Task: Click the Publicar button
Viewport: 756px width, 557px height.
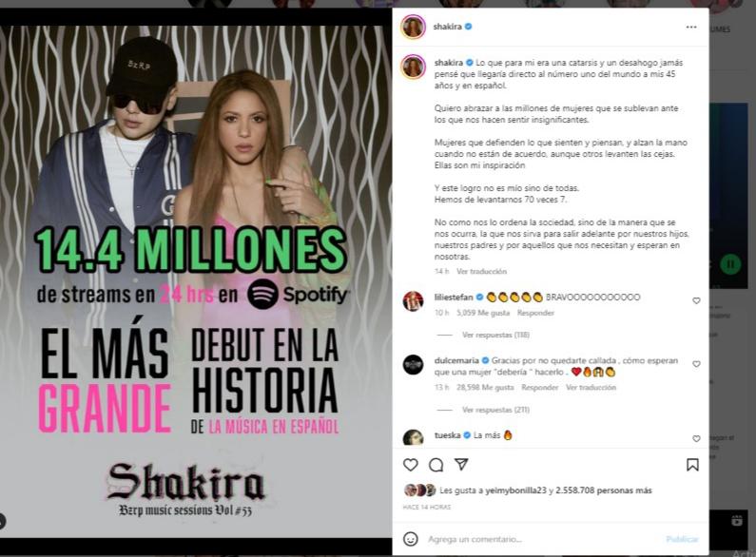Action: [682, 539]
